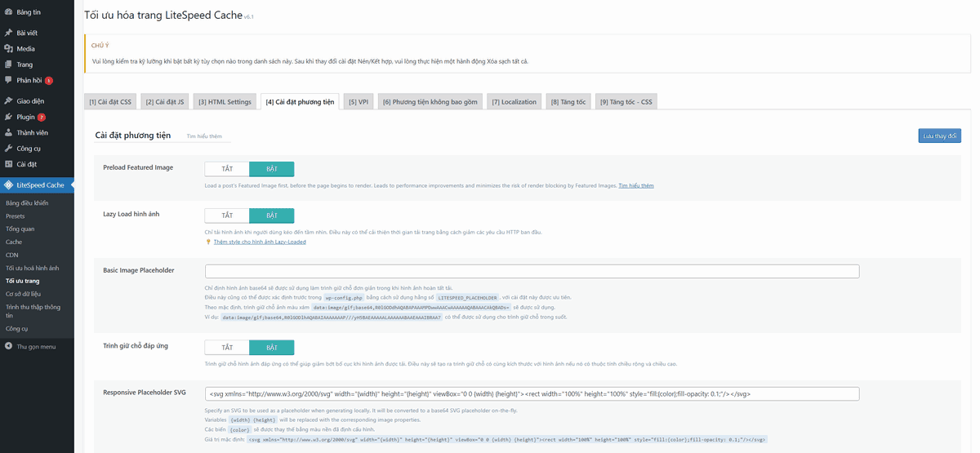This screenshot has width=980, height=453.
Task: Open Tối ưu hoá hình ảnh submenu item
Action: (x=33, y=268)
